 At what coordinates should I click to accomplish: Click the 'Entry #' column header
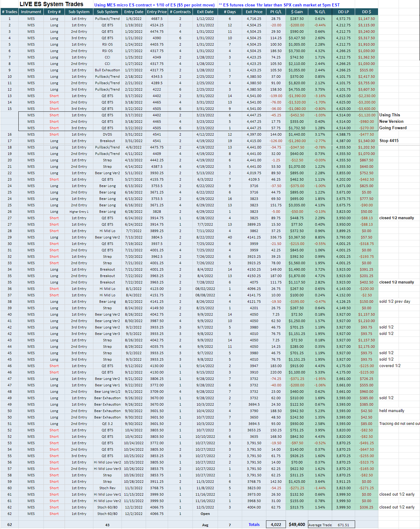point(54,12)
